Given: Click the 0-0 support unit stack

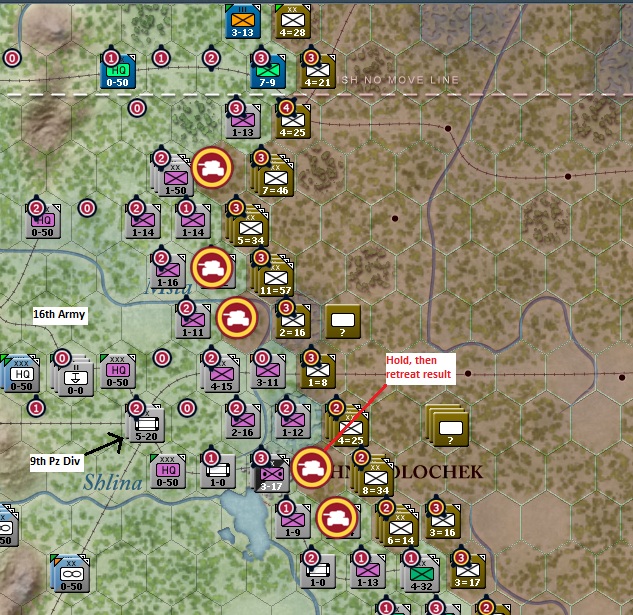Looking at the screenshot, I should (x=73, y=376).
